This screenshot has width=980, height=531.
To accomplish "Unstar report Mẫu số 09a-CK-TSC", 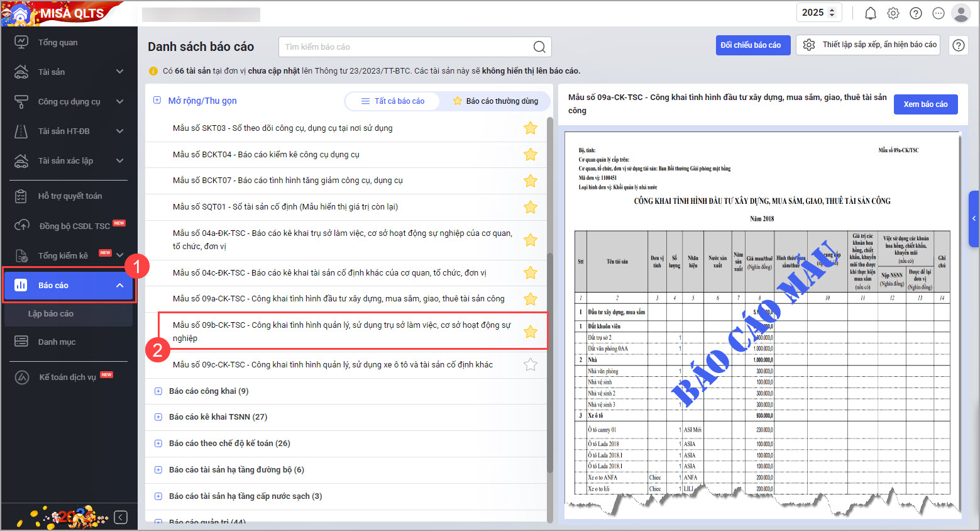I will [531, 299].
